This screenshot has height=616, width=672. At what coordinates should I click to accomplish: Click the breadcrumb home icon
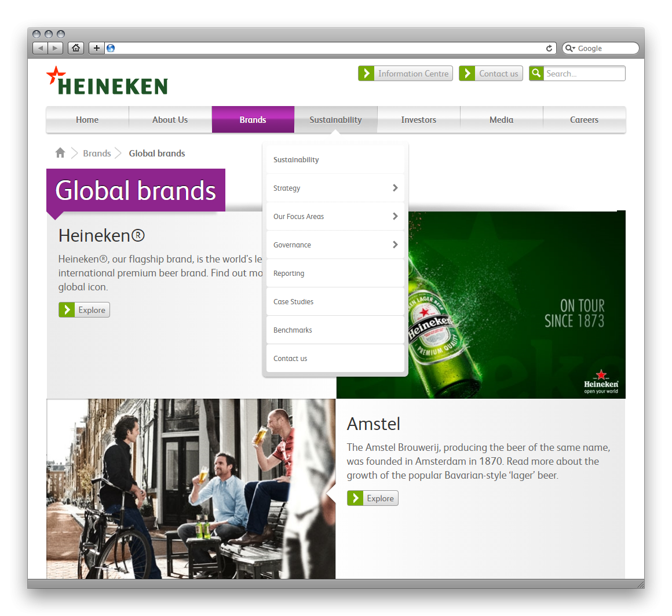tap(60, 152)
